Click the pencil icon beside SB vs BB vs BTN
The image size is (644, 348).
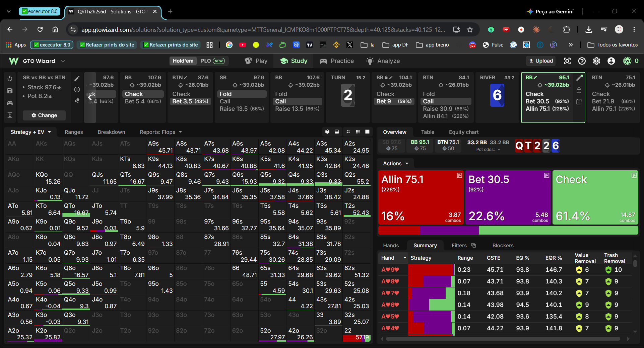pyautogui.click(x=77, y=78)
